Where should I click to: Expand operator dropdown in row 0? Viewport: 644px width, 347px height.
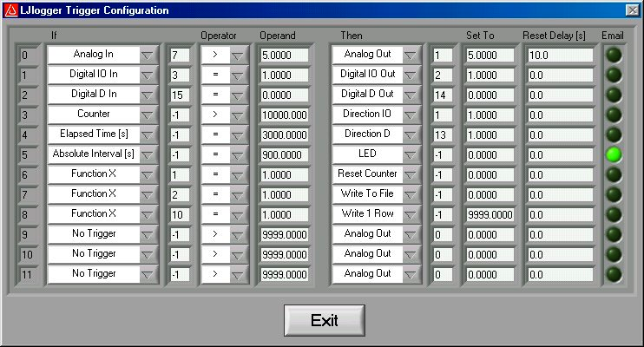[237, 56]
